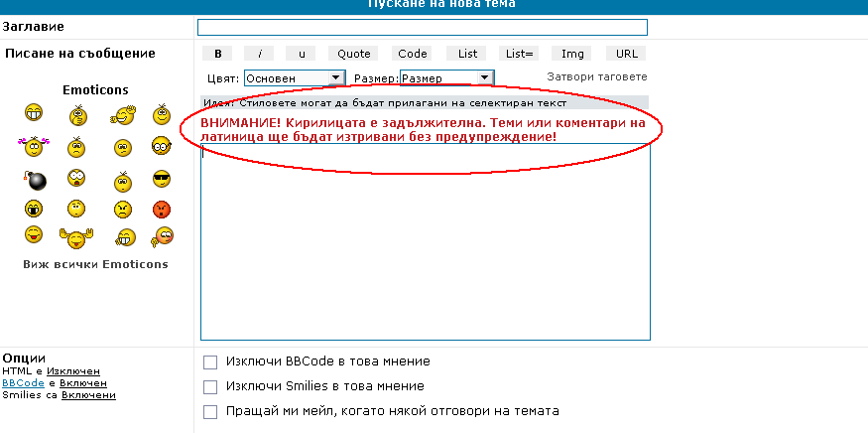This screenshot has height=433, width=868.
Task: Insert the black bomb emoticon
Action: (x=35, y=180)
